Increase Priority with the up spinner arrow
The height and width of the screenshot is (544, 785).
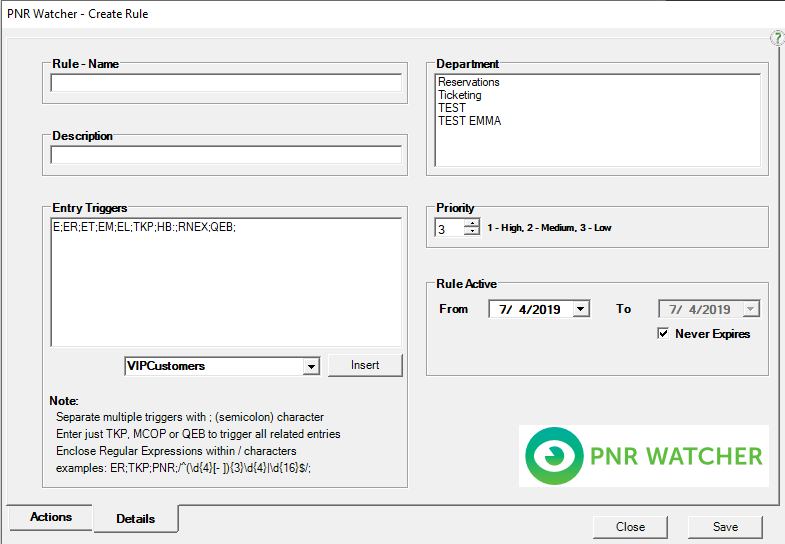[472, 223]
